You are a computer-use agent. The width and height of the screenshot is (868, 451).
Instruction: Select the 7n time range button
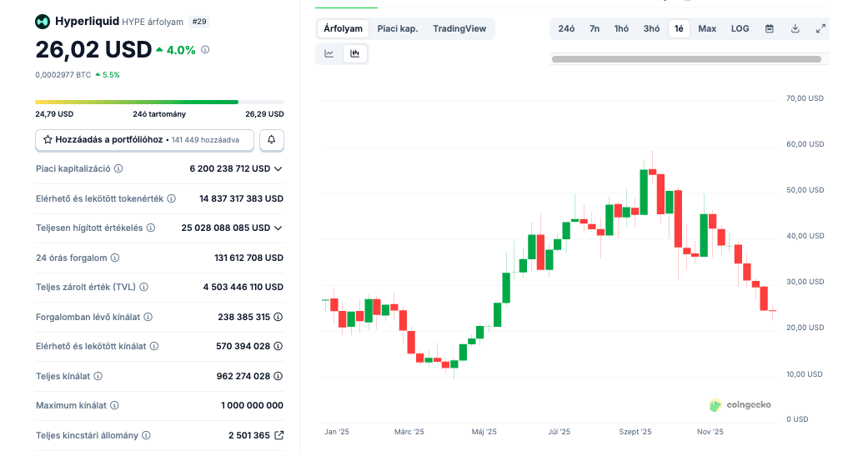[595, 29]
